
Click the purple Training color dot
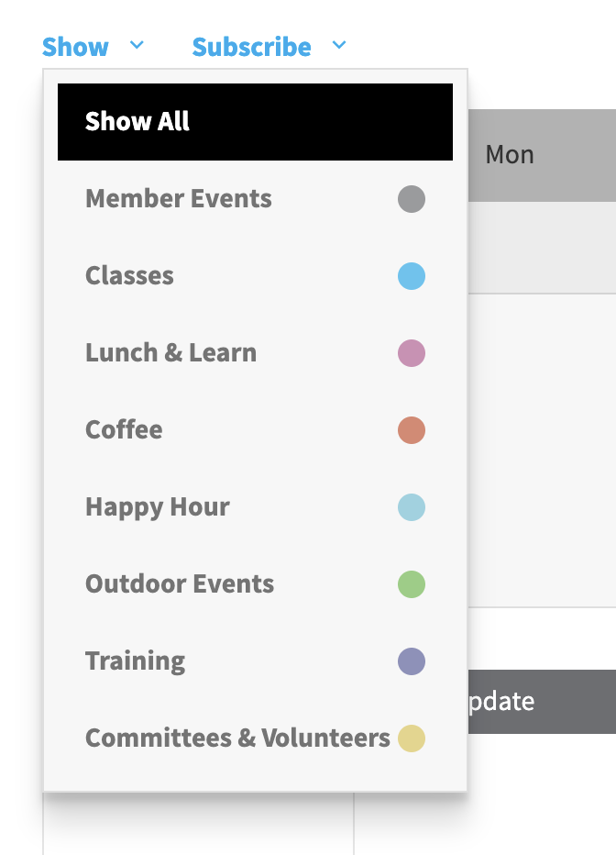[x=412, y=661]
